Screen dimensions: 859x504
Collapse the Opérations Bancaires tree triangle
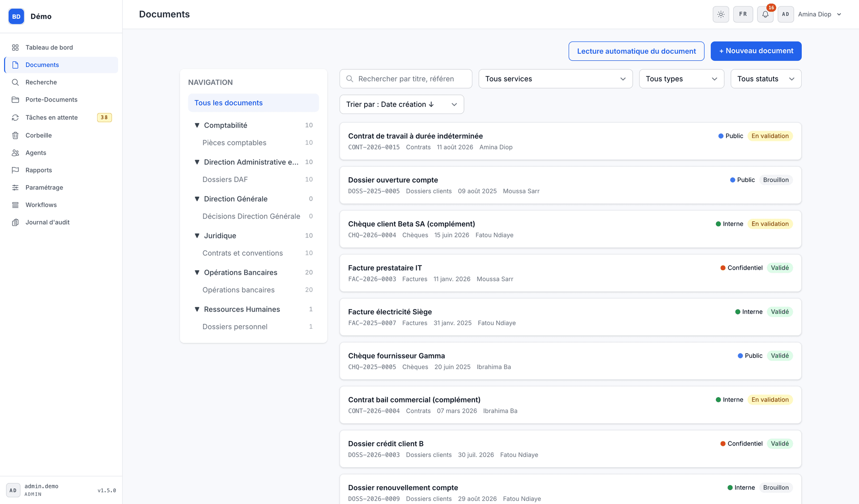pos(197,272)
